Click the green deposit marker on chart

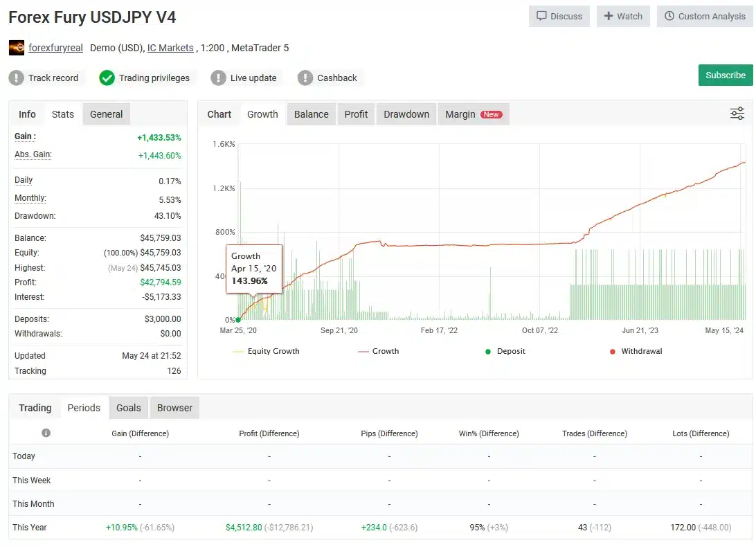coord(238,319)
